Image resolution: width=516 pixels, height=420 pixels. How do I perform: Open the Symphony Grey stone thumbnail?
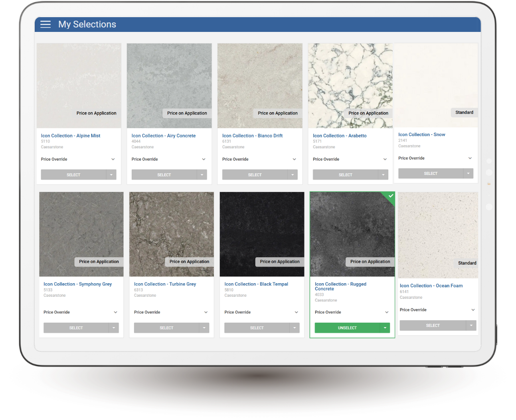tap(81, 234)
